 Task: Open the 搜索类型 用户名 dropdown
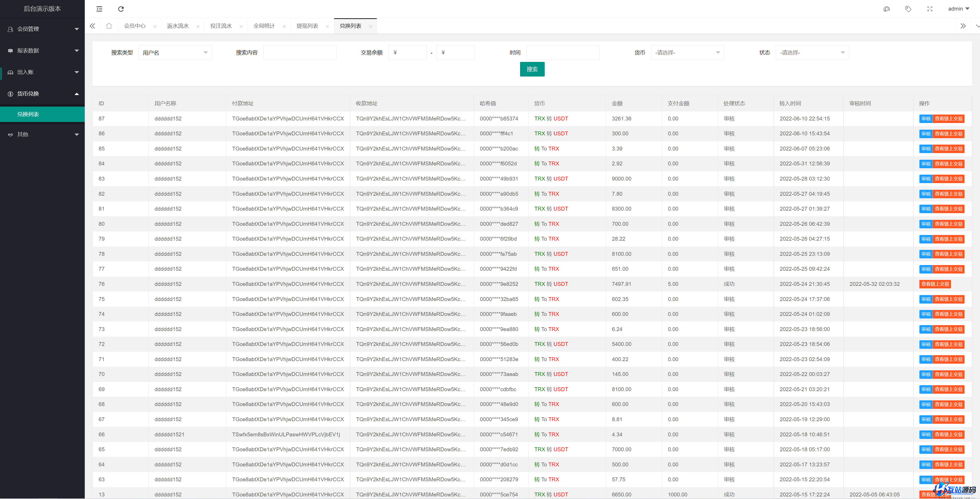(175, 52)
